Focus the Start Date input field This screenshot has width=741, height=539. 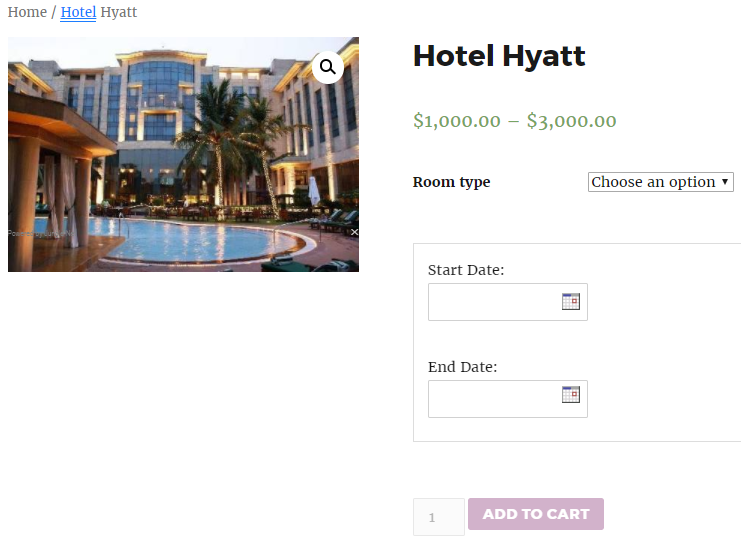(x=508, y=302)
